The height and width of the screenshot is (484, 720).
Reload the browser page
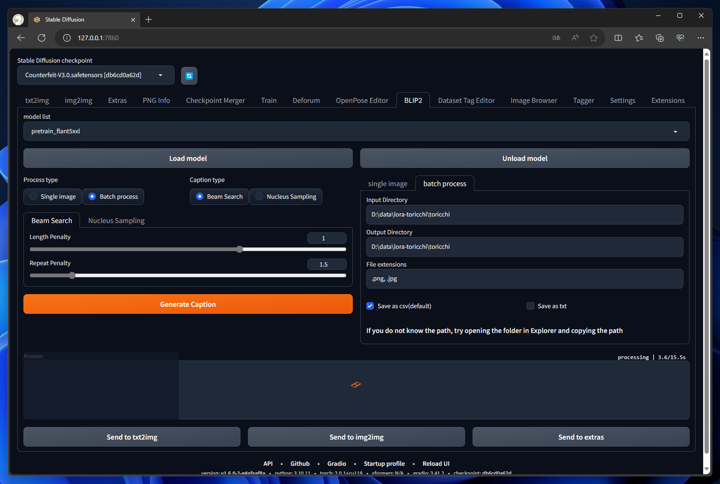(x=42, y=38)
